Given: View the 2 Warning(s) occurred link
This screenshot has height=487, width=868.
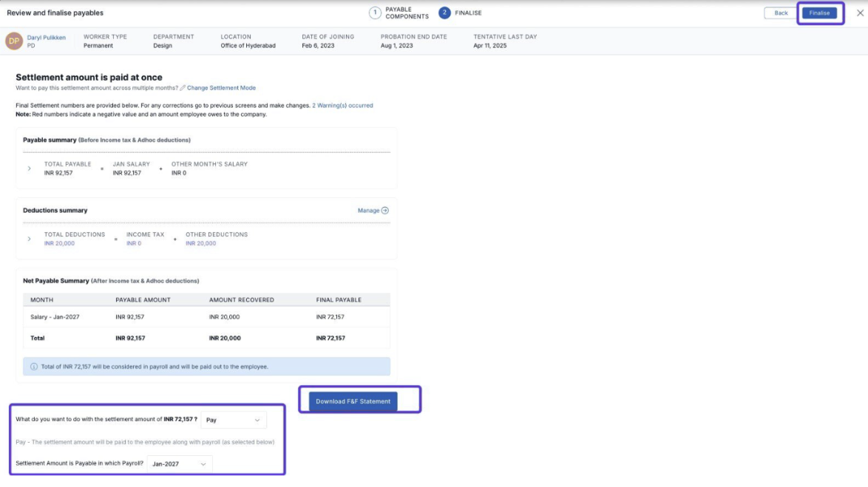Looking at the screenshot, I should pos(342,106).
